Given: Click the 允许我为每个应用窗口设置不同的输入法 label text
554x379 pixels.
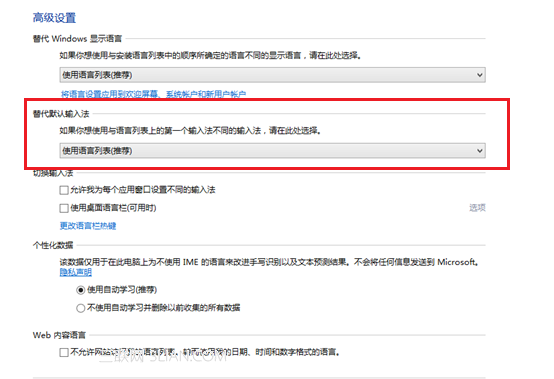Looking at the screenshot, I should tap(143, 190).
